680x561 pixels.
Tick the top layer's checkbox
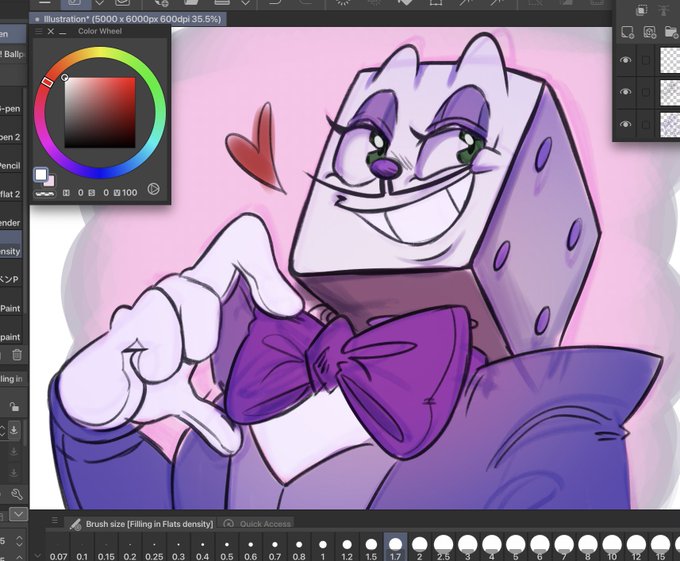[x=646, y=60]
